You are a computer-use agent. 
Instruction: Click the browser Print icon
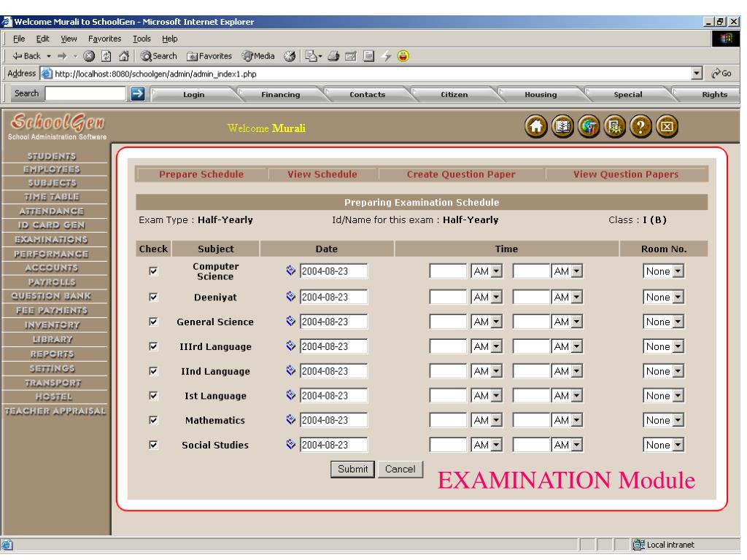coord(333,56)
